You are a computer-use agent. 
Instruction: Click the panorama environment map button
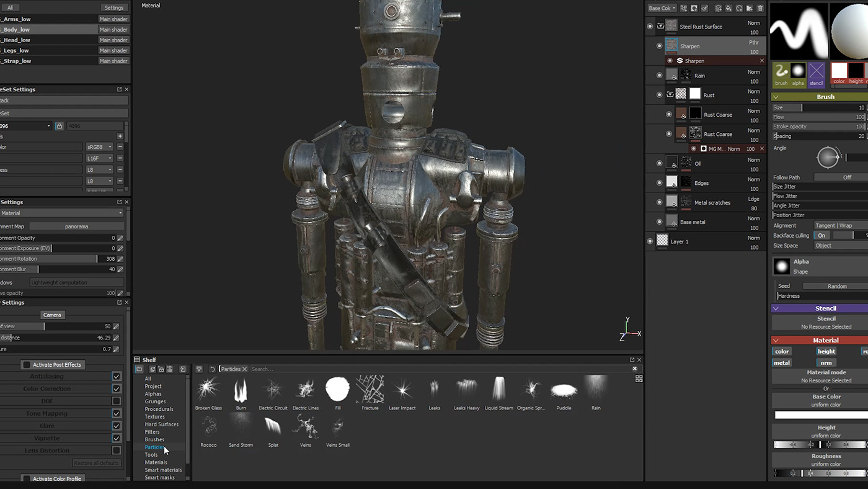click(77, 227)
